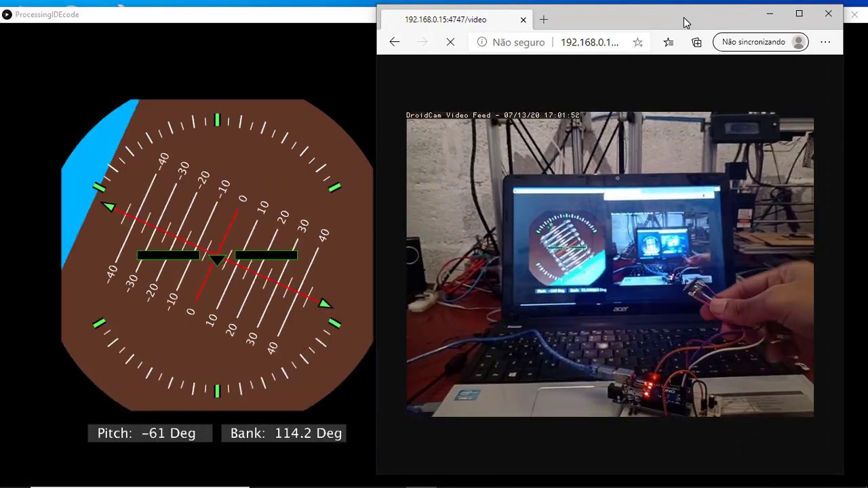Minimize the Edge browser window
This screenshot has width=868, height=488.
click(770, 14)
